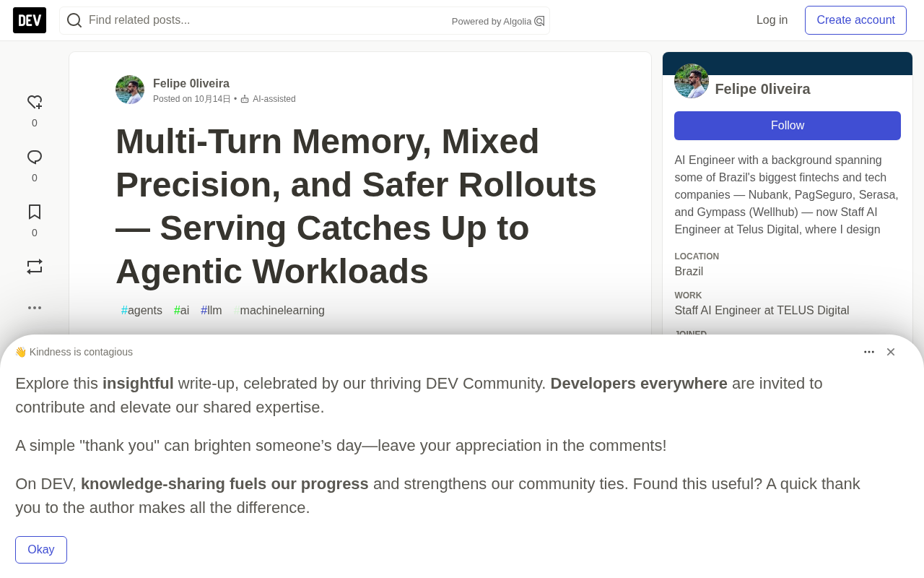Jump to comments via speech bubble icon

(x=35, y=158)
